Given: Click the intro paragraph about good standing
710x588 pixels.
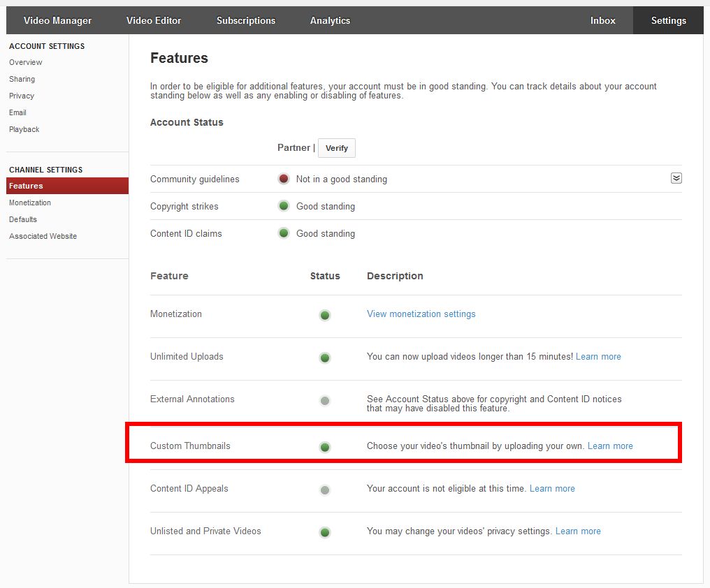Looking at the screenshot, I should (403, 91).
